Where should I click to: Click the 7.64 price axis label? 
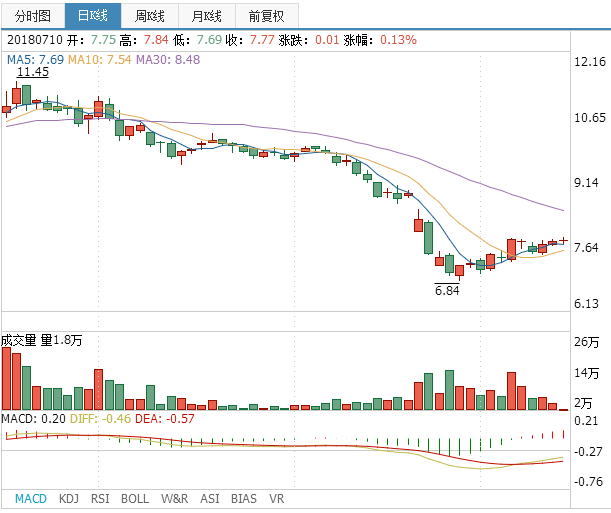point(586,247)
